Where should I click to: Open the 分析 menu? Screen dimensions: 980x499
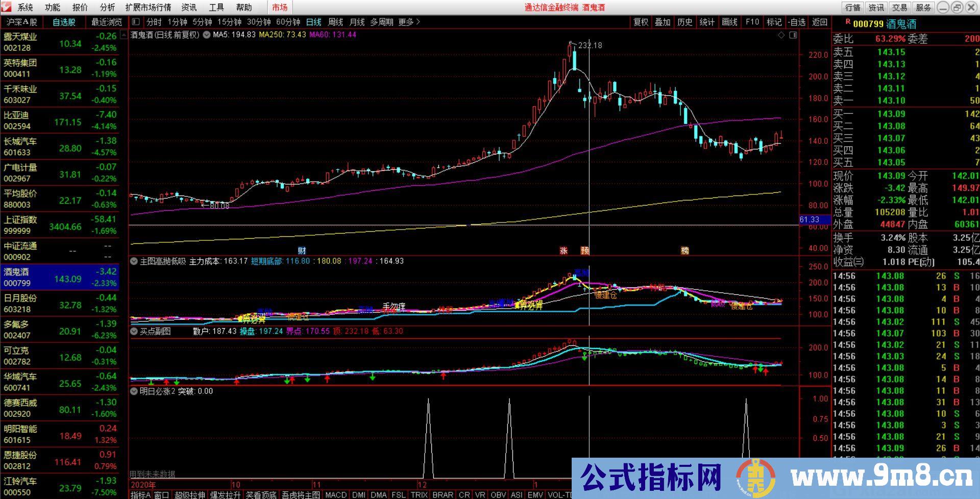pos(108,7)
